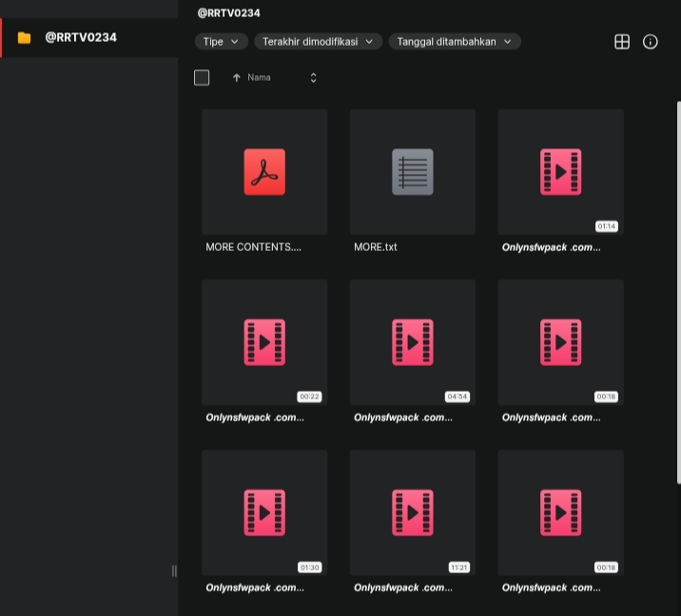Image resolution: width=681 pixels, height=616 pixels.
Task: Click the sidebar splitter handle
Action: pyautogui.click(x=174, y=571)
